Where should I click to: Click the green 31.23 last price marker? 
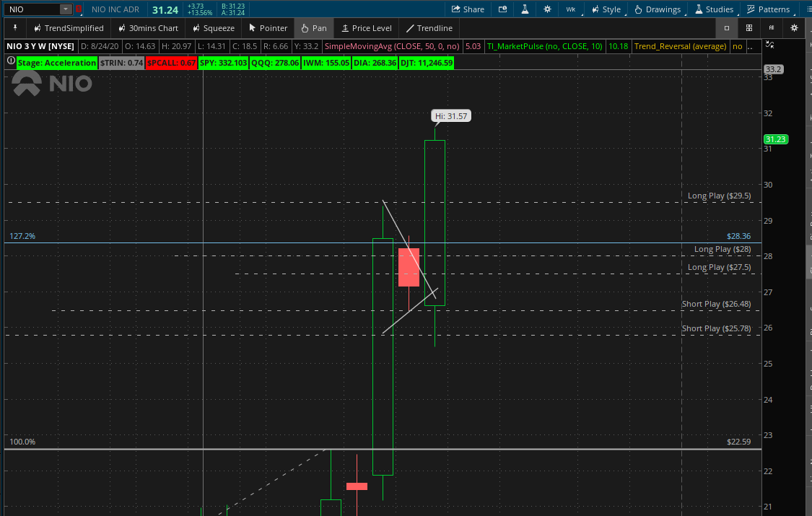coord(776,139)
